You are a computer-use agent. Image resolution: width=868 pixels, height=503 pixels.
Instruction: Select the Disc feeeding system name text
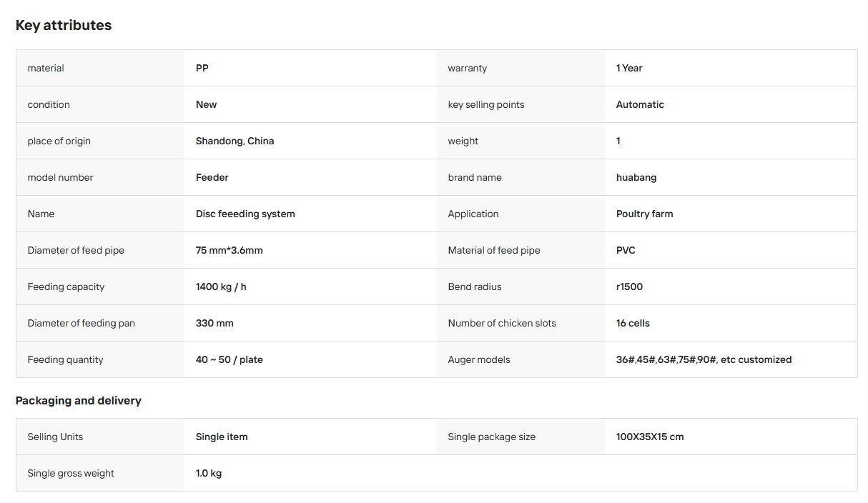tap(245, 214)
